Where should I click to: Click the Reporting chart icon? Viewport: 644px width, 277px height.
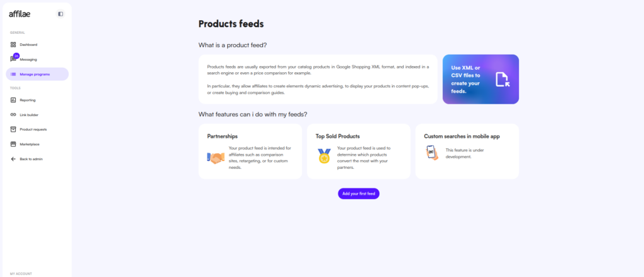click(x=13, y=100)
